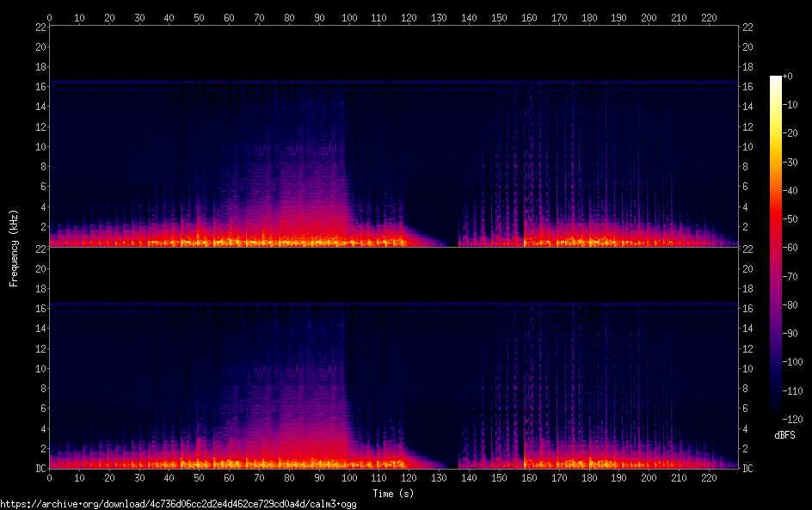Click the 6 kHz label on upper channel's right axis

coord(747,187)
